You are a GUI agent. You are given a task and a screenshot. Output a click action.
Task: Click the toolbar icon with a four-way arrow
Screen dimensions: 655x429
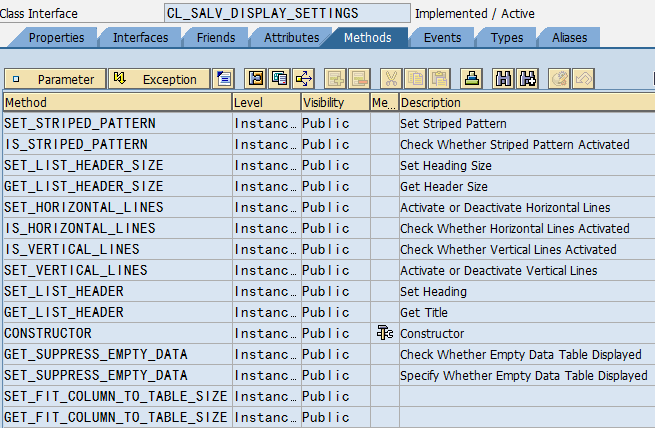tap(304, 79)
